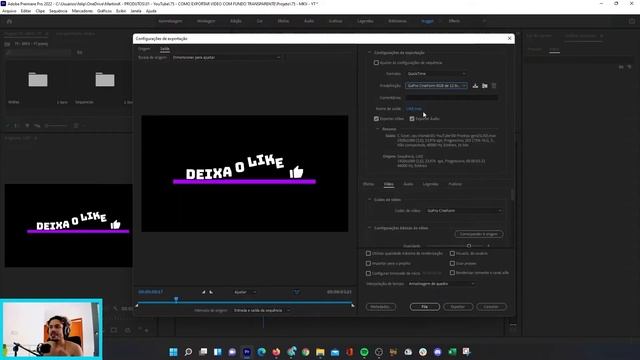
Task: Check 'Renderizar somente o canal alfa'
Action: pos(452,273)
